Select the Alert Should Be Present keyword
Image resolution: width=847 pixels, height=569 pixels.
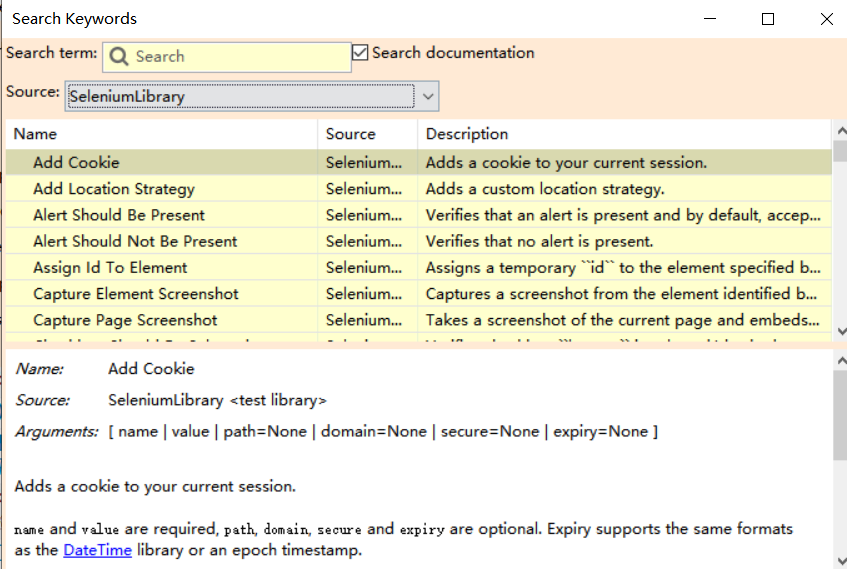(119, 215)
